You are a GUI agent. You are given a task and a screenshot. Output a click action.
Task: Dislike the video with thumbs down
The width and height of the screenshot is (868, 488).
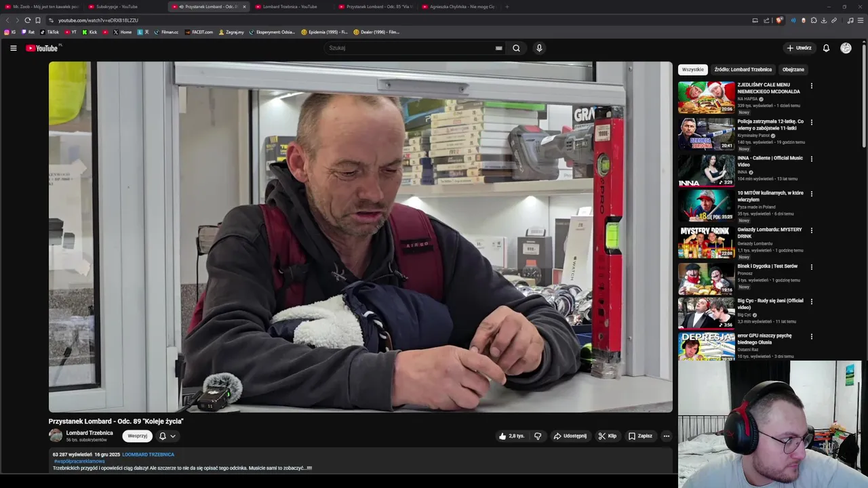(x=538, y=436)
